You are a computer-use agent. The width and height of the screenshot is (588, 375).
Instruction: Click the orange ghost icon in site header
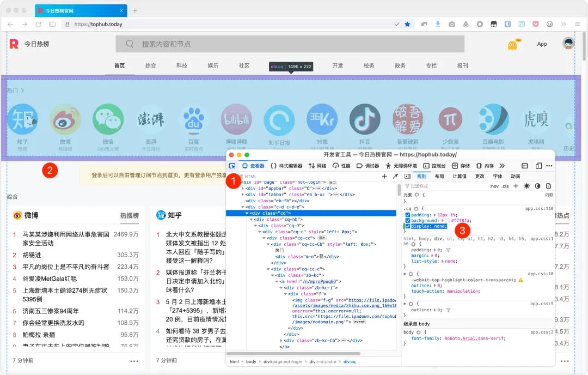513,45
